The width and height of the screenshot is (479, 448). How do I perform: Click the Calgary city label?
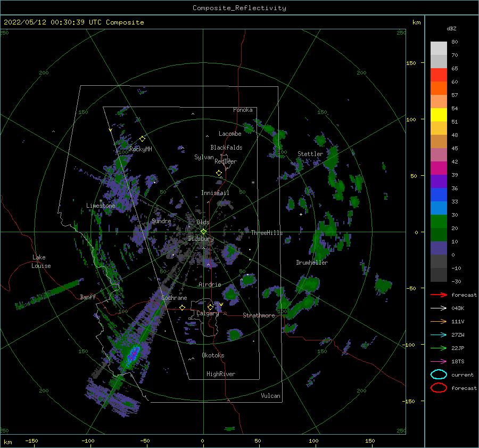pyautogui.click(x=208, y=313)
